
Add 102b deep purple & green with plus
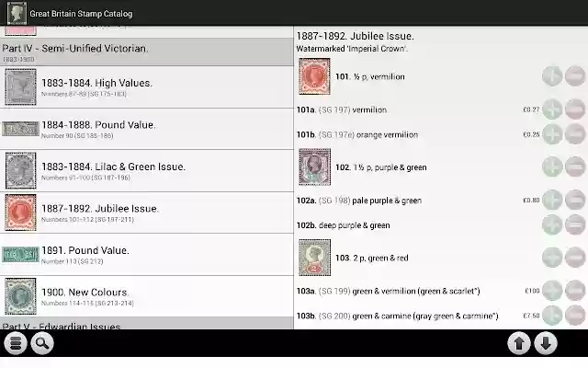coord(552,224)
